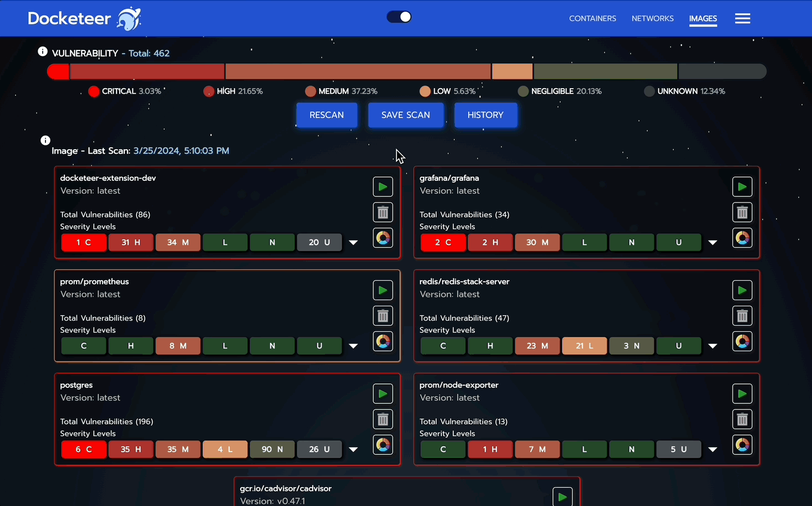Screen dimensions: 812x506
Task: Run the redis/redis-stack-server image
Action: [x=742, y=290]
